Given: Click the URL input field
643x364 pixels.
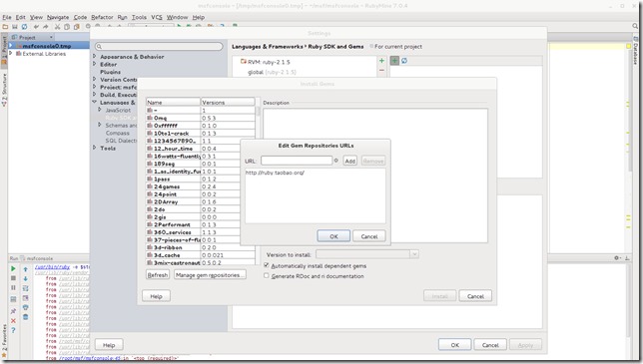Looking at the screenshot, I should point(297,161).
